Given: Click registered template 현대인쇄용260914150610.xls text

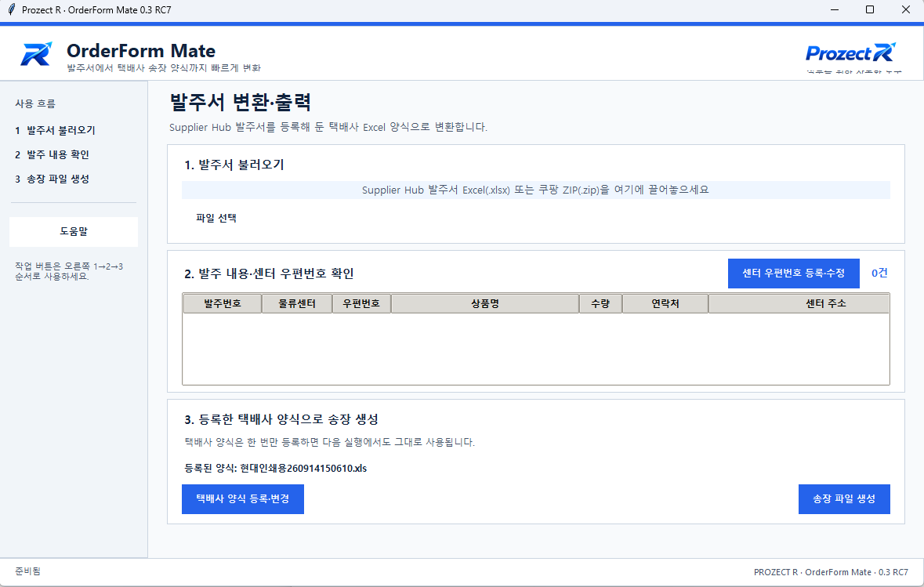Looking at the screenshot, I should click(303, 469).
